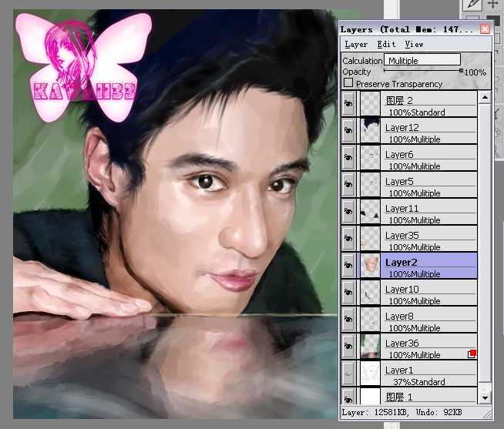This screenshot has height=429, width=504.
Task: Toggle the eye for Layer5
Action: (348, 184)
